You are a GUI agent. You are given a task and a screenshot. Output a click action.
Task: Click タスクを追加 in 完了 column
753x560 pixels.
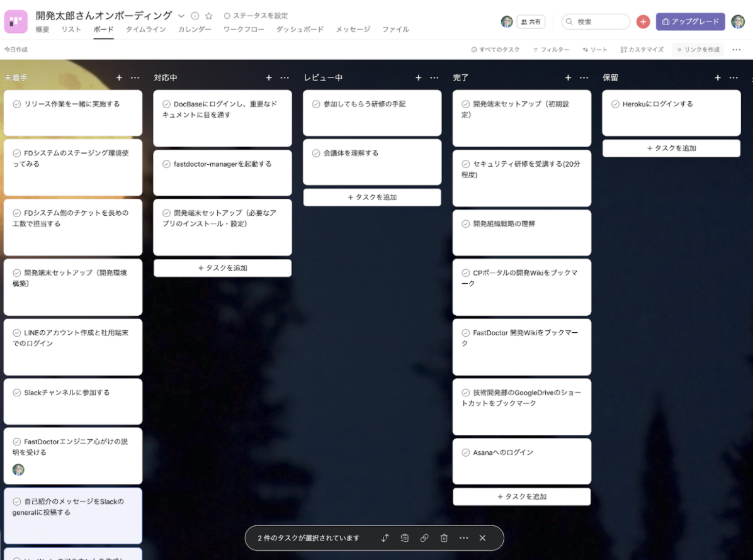[x=521, y=496]
